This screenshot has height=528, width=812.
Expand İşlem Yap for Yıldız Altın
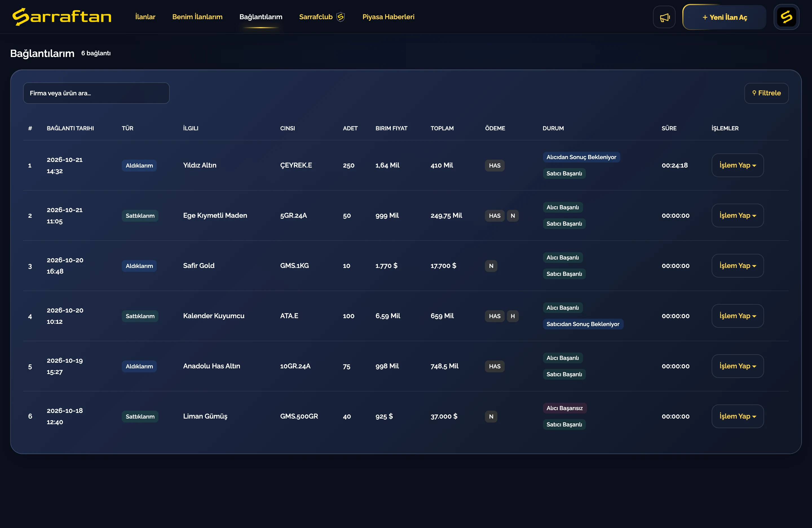tap(737, 165)
